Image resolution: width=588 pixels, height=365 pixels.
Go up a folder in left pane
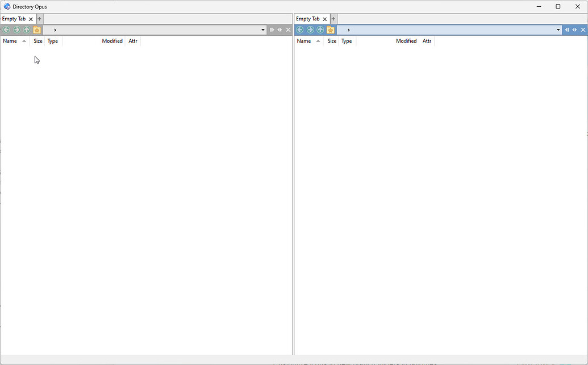pyautogui.click(x=27, y=30)
